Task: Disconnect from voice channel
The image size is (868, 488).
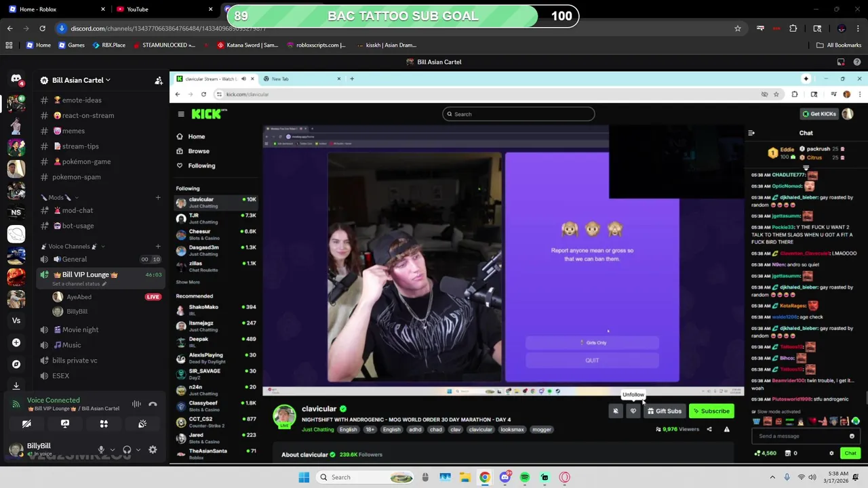Action: tap(153, 404)
